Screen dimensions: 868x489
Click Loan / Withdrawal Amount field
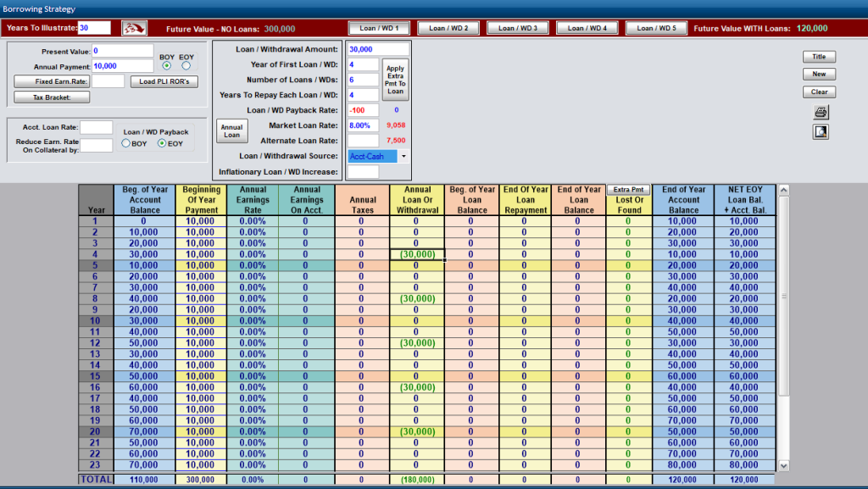(378, 49)
